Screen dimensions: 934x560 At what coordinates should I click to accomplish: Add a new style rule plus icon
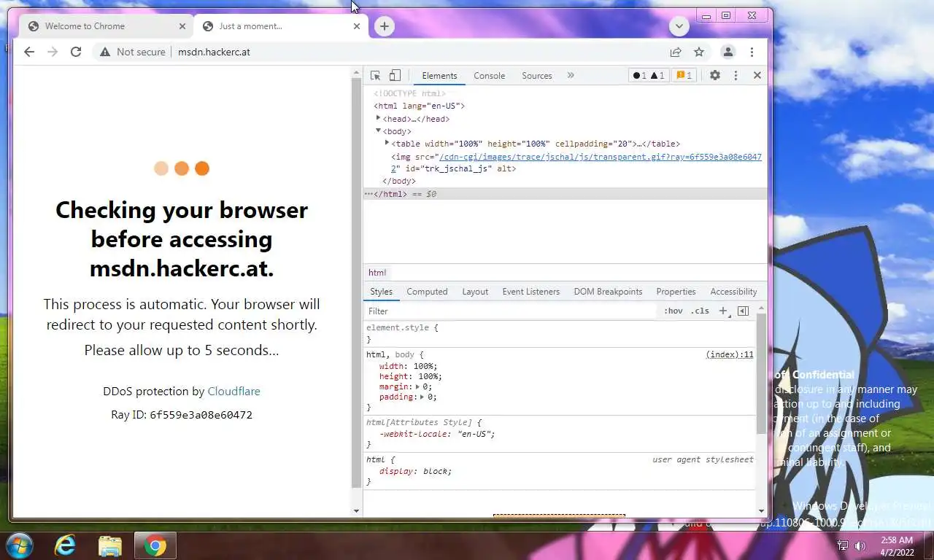pos(723,311)
